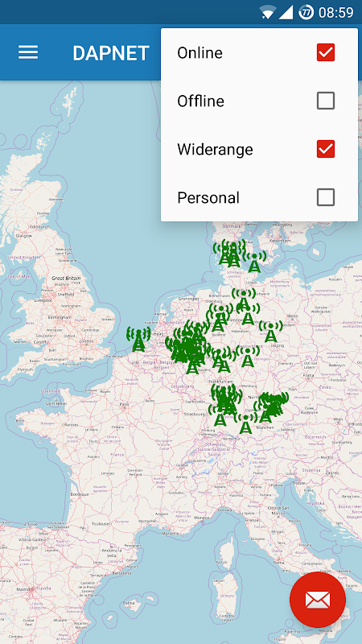Image resolution: width=362 pixels, height=644 pixels.
Task: Tap the DAPNET app title
Action: tap(111, 53)
